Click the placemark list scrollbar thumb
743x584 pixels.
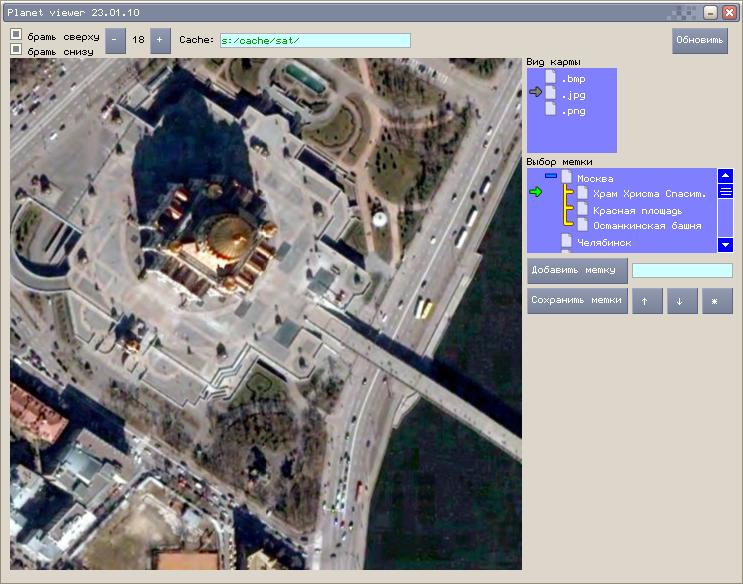click(x=725, y=192)
